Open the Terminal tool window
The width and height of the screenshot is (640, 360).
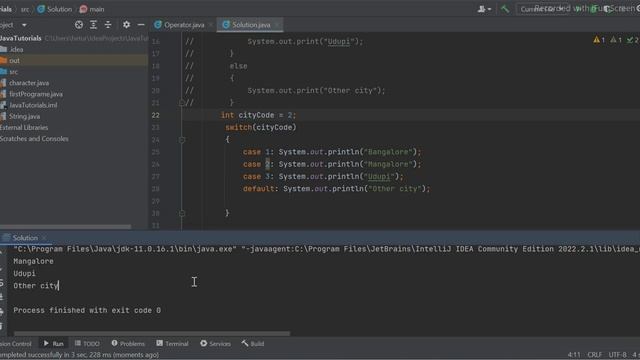coord(172,344)
